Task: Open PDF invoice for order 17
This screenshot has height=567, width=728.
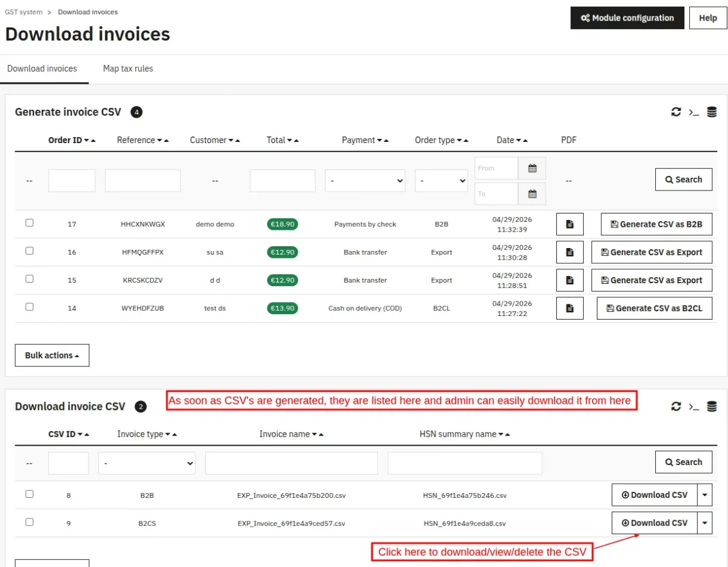Action: tap(570, 224)
